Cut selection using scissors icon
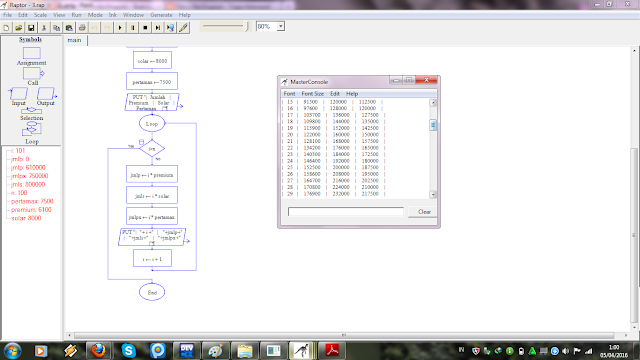This screenshot has width=640, height=360. [x=44, y=28]
